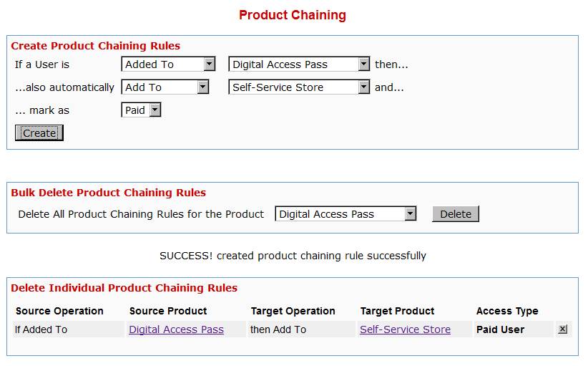The image size is (588, 366).
Task: Click the Create button
Action: pos(39,133)
